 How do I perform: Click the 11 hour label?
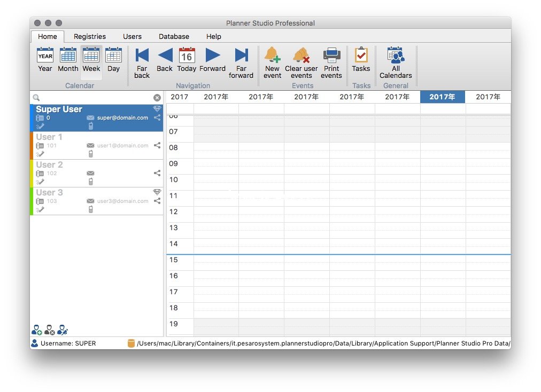pyautogui.click(x=174, y=196)
